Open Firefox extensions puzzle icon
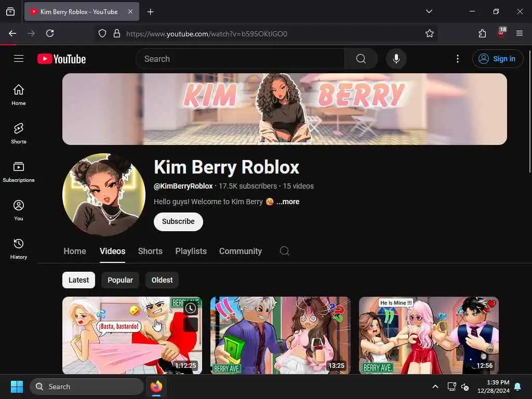Viewport: 532px width, 399px height. [482, 33]
